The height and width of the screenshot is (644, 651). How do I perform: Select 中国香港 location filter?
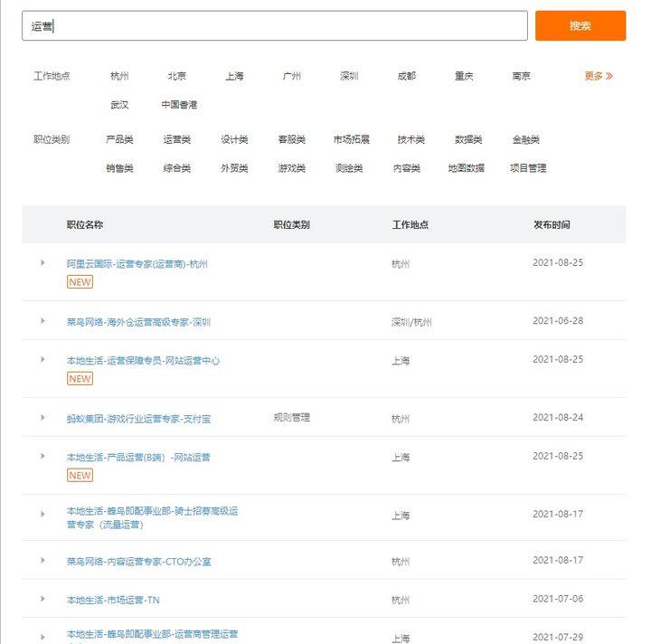coord(179,105)
